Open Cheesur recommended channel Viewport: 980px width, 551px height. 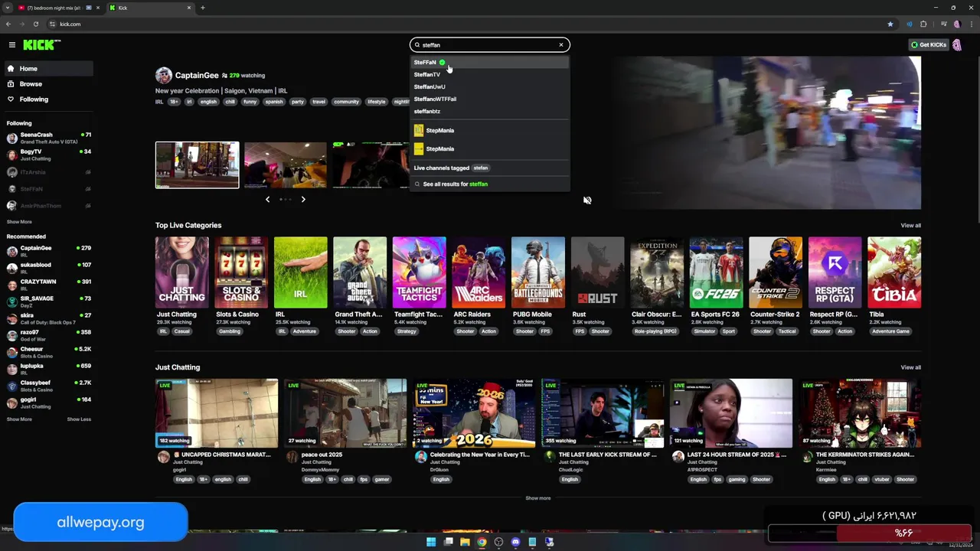(47, 352)
